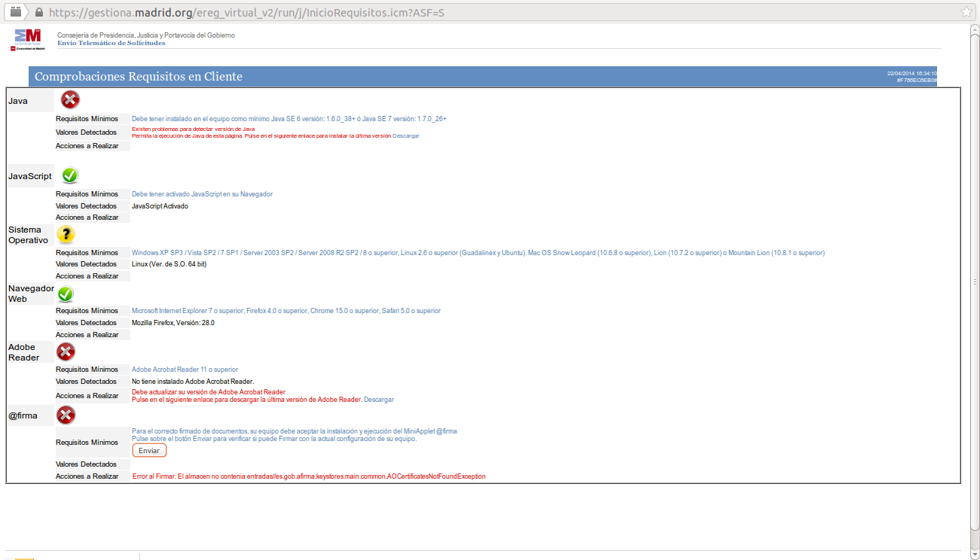This screenshot has width=980, height=560.
Task: Click the bookmark star in the address bar
Action: click(x=966, y=12)
